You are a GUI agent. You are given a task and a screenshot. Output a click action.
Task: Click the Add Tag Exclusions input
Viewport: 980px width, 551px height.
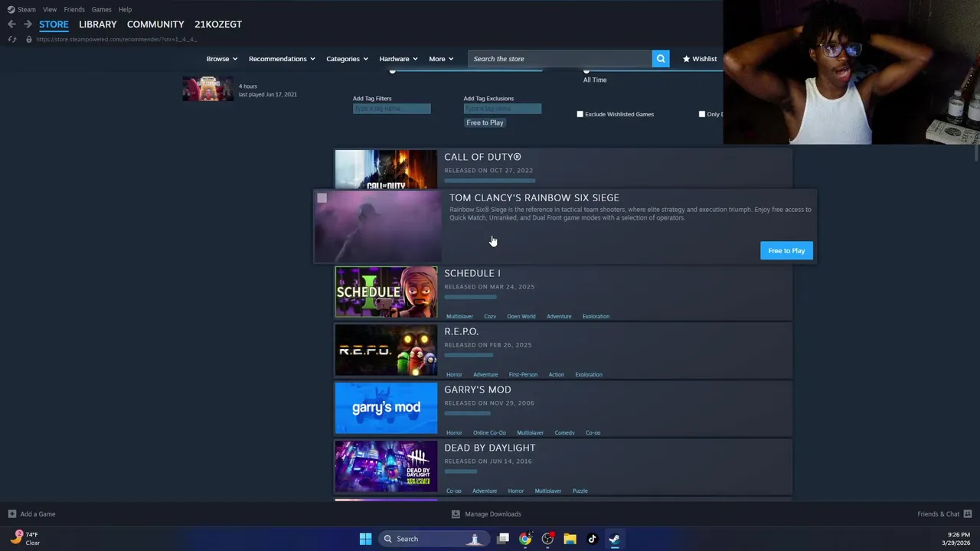[x=502, y=109]
